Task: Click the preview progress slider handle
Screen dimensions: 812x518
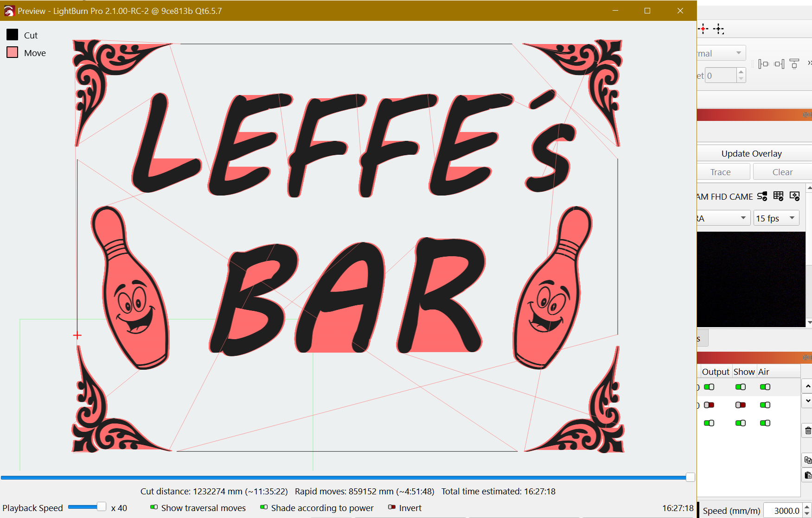Action: (x=690, y=477)
